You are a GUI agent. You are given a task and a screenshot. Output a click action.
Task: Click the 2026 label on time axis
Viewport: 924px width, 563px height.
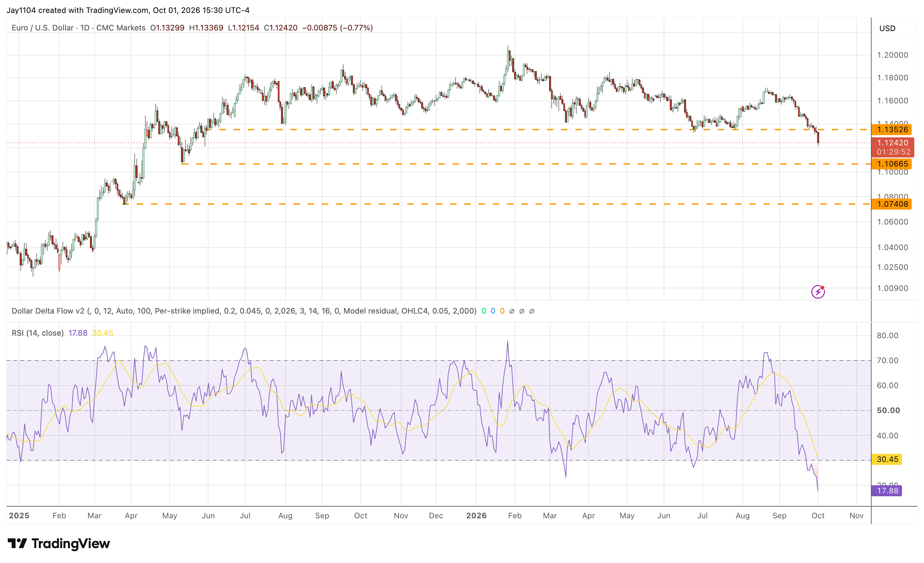click(476, 516)
